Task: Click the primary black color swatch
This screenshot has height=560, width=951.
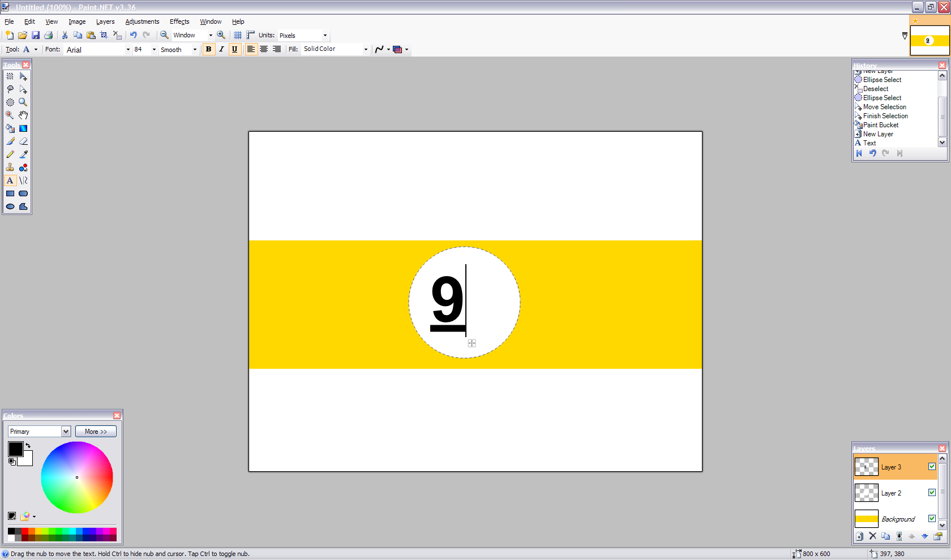Action: [x=15, y=449]
